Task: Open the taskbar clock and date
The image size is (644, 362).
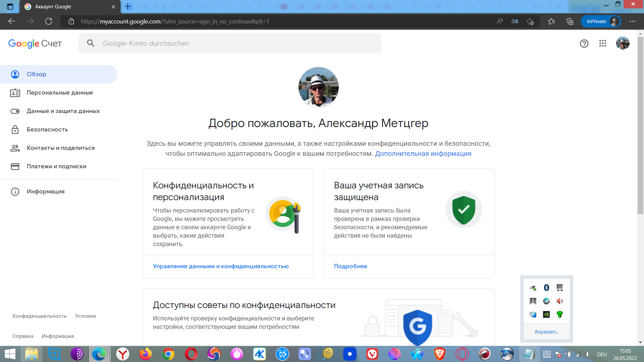Action: pos(625,354)
